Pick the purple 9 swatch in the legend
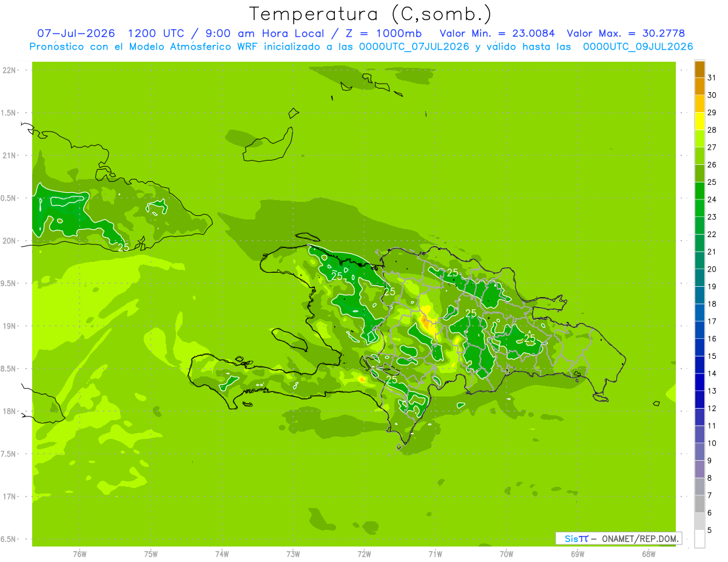728x562 pixels. coord(699,452)
